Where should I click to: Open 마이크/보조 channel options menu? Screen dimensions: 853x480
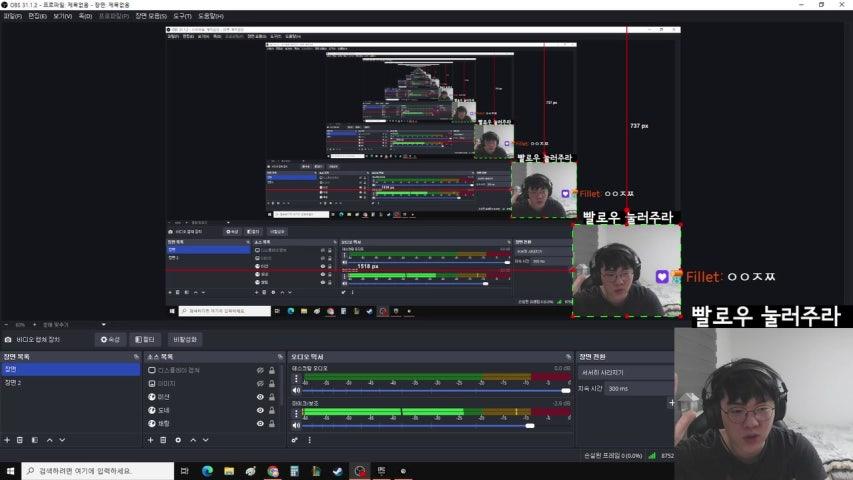click(x=296, y=413)
